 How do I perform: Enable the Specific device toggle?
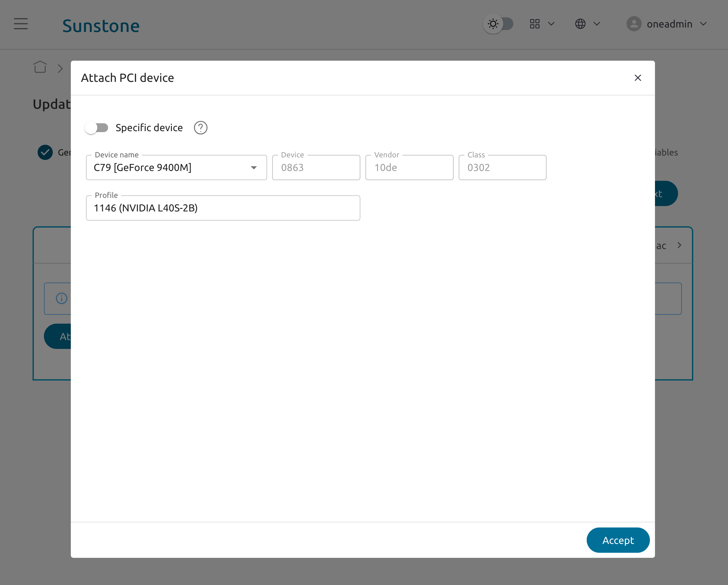(x=97, y=128)
